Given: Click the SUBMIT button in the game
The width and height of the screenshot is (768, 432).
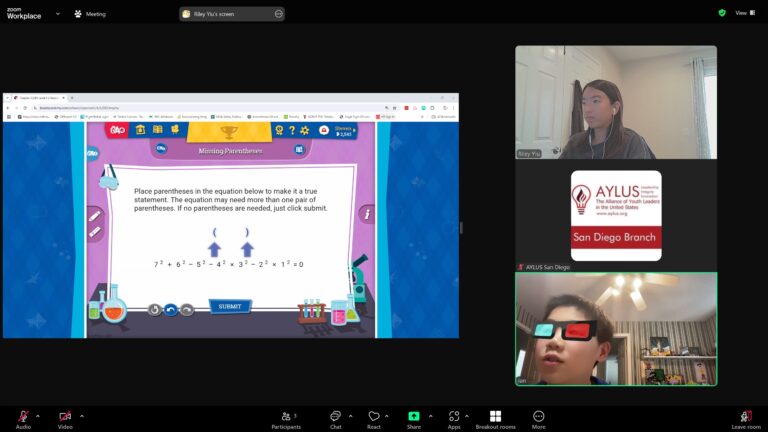Looking at the screenshot, I should pos(230,306).
